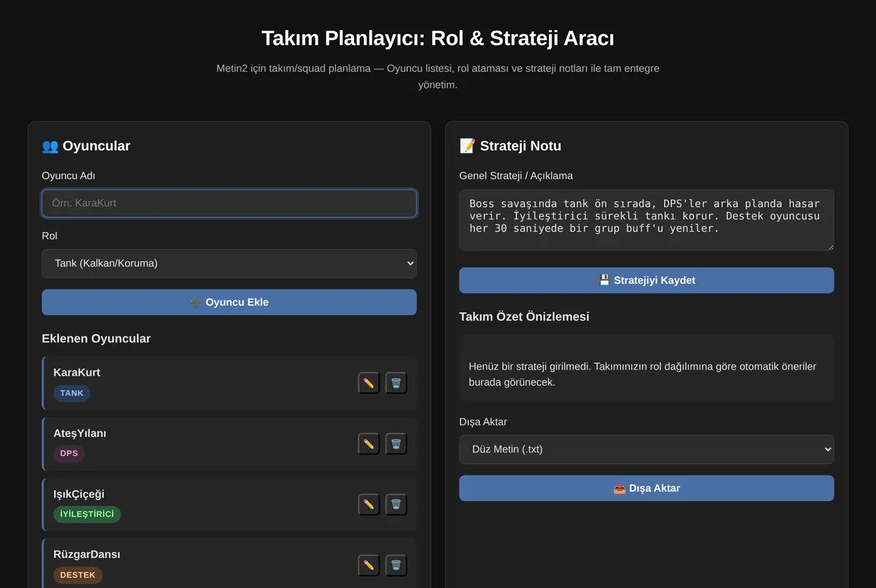Click the Eklenen Oyuncular heading
876x588 pixels.
pyautogui.click(x=96, y=339)
